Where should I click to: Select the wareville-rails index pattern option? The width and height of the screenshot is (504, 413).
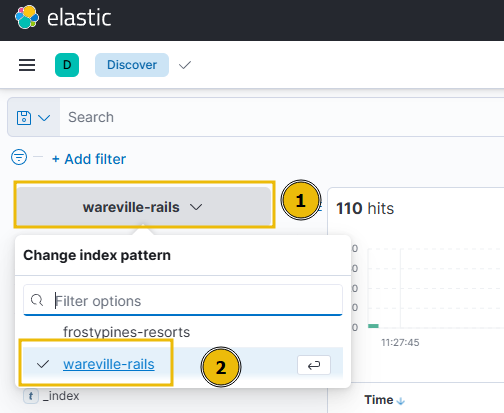click(x=109, y=364)
